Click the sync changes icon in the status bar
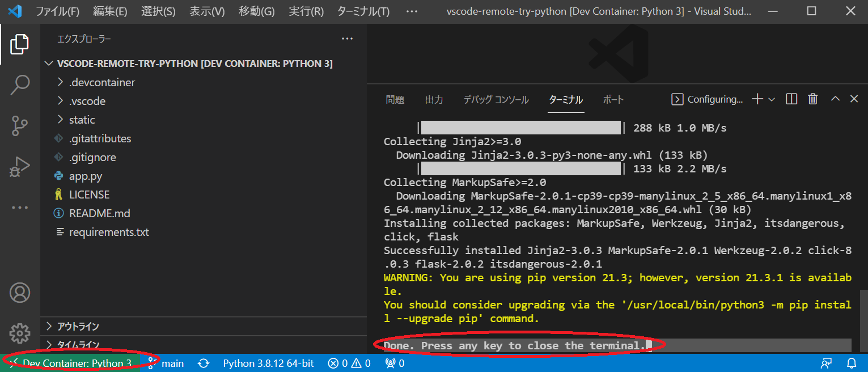The width and height of the screenshot is (868, 372). tap(203, 363)
